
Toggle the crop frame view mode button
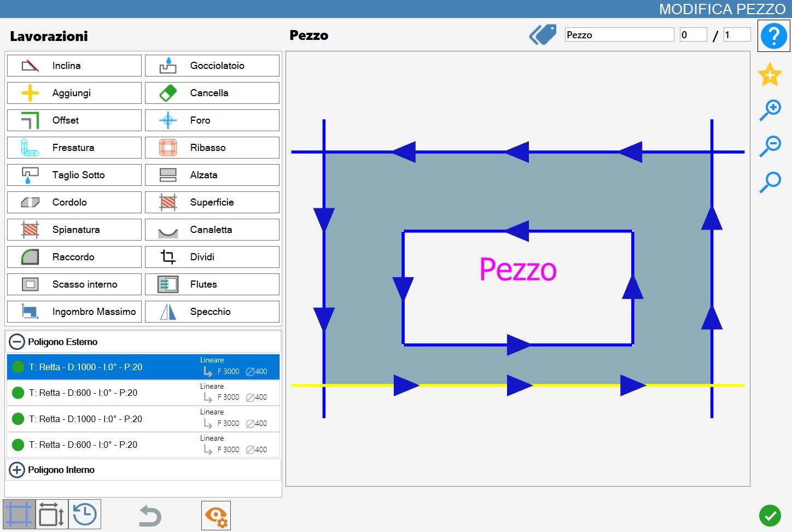tap(19, 515)
